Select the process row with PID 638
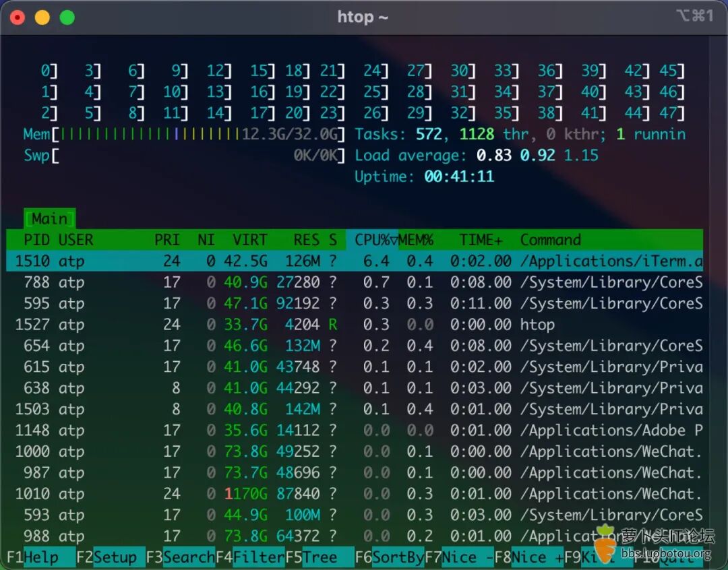728x570 pixels. [355, 387]
